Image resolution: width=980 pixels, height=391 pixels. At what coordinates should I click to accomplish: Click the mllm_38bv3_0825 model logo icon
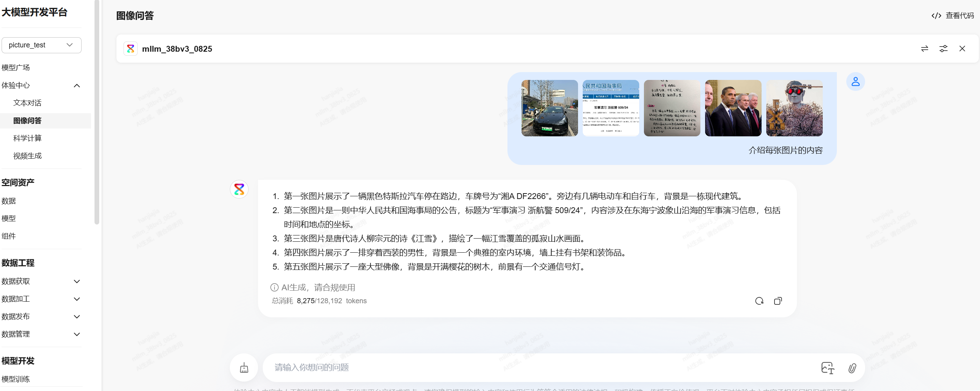click(131, 49)
